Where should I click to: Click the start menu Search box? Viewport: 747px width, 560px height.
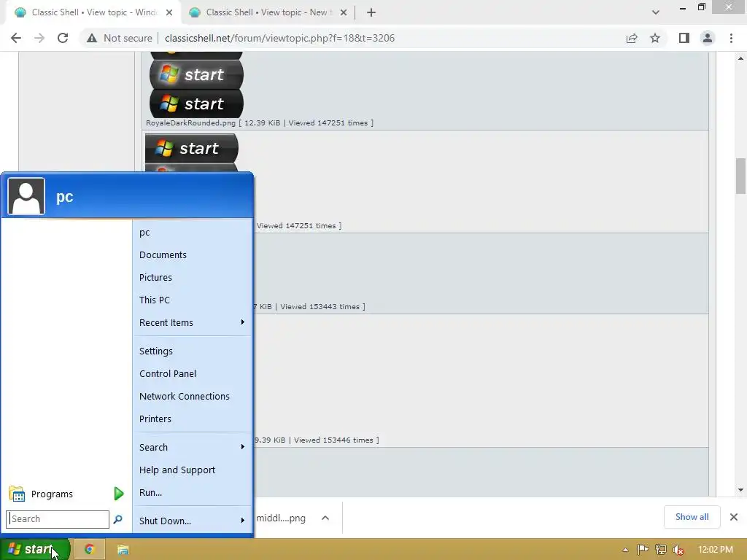click(57, 518)
